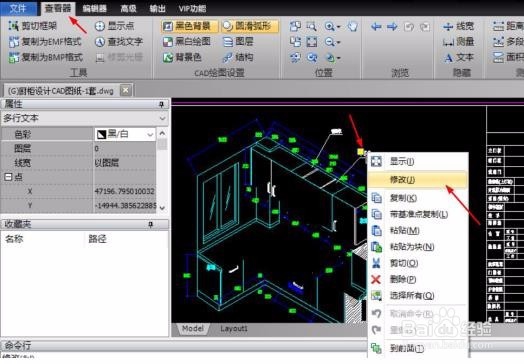The height and width of the screenshot is (364, 524).
Task: Choose 修改(J) in context menu
Action: (x=418, y=180)
